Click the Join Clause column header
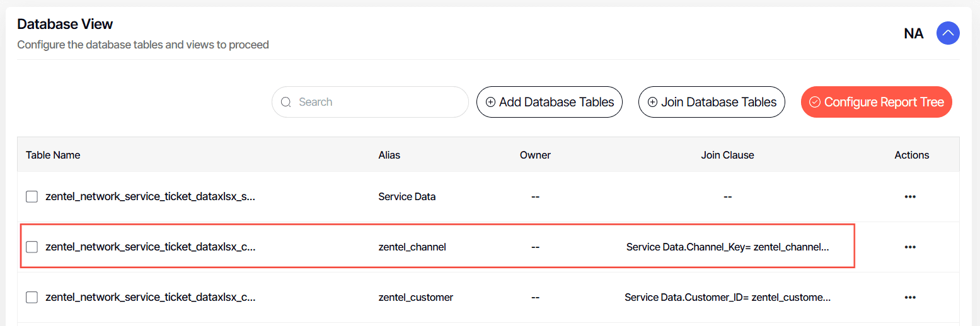 pos(727,155)
